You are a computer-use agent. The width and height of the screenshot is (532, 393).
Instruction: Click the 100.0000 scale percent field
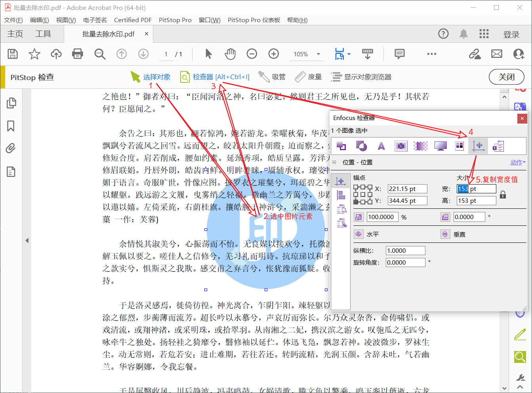click(383, 217)
